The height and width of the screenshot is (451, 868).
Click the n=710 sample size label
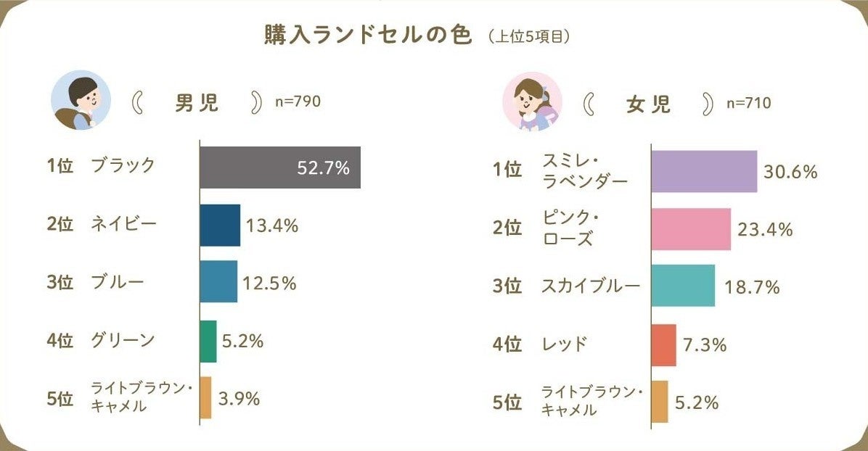[749, 103]
